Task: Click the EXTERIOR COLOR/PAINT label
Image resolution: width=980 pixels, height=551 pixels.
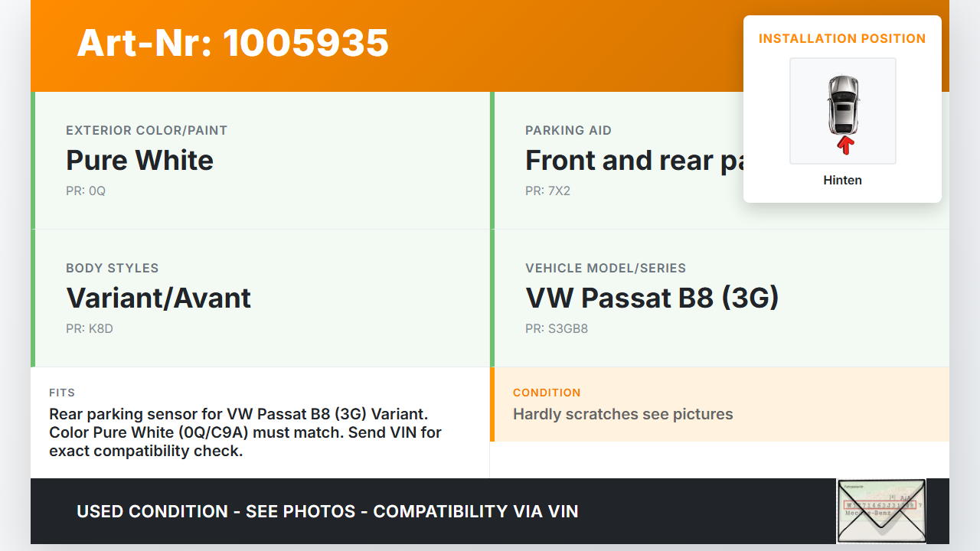Action: coord(146,131)
